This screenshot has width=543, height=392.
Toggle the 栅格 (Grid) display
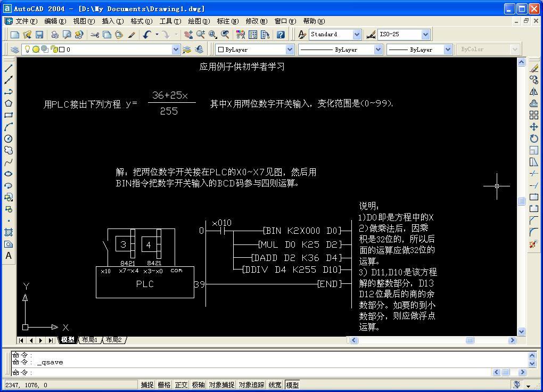164,385
